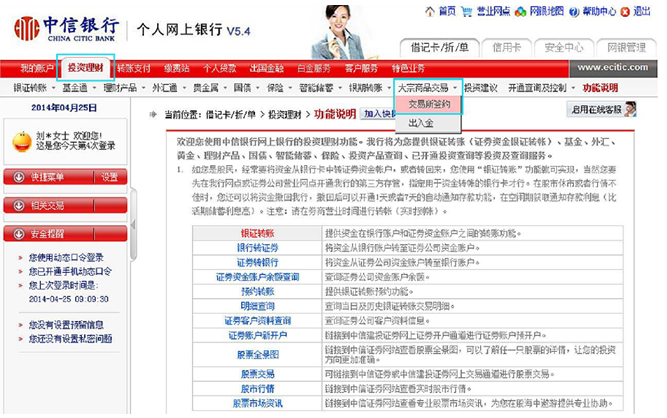Image resolution: width=667 pixels, height=418 pixels.
Task: Switch to 网银管理 tab
Action: click(x=626, y=48)
